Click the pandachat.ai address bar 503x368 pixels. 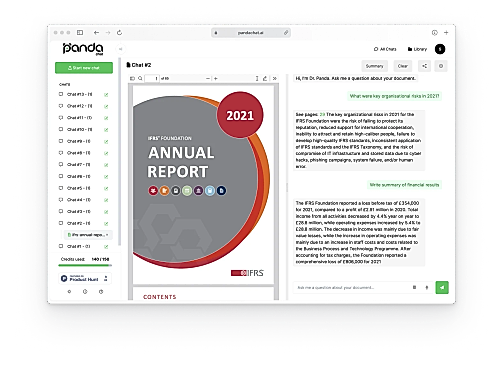pos(251,33)
